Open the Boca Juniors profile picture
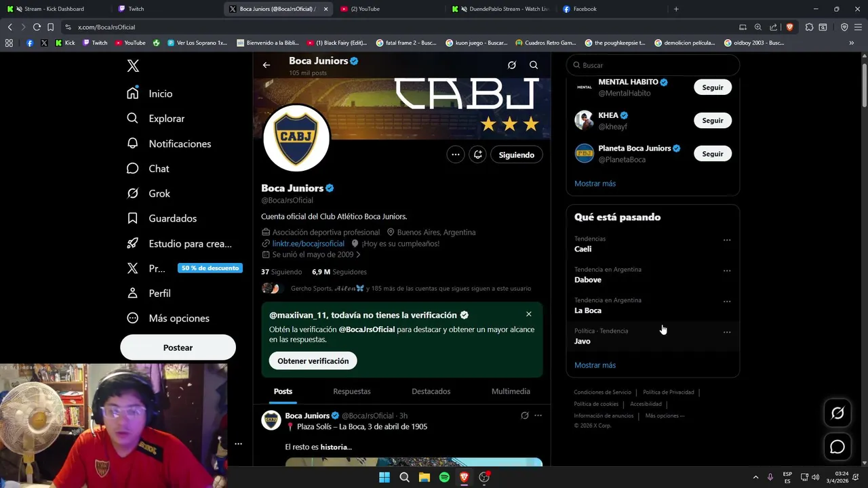This screenshot has height=488, width=868. pos(296,138)
